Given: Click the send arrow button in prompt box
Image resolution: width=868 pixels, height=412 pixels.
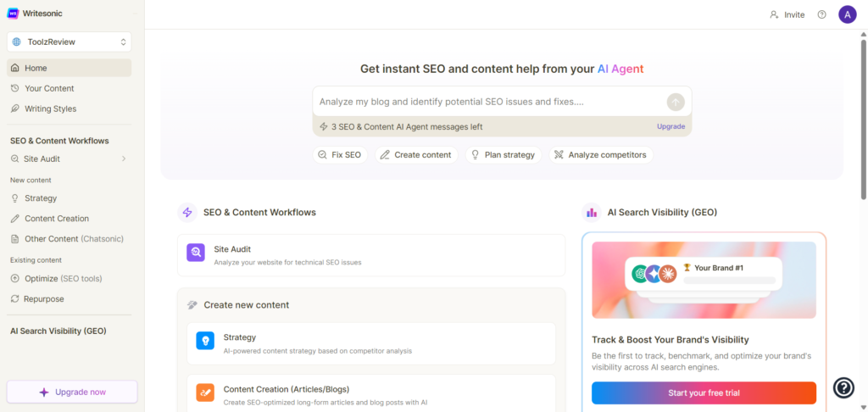Looking at the screenshot, I should [676, 103].
